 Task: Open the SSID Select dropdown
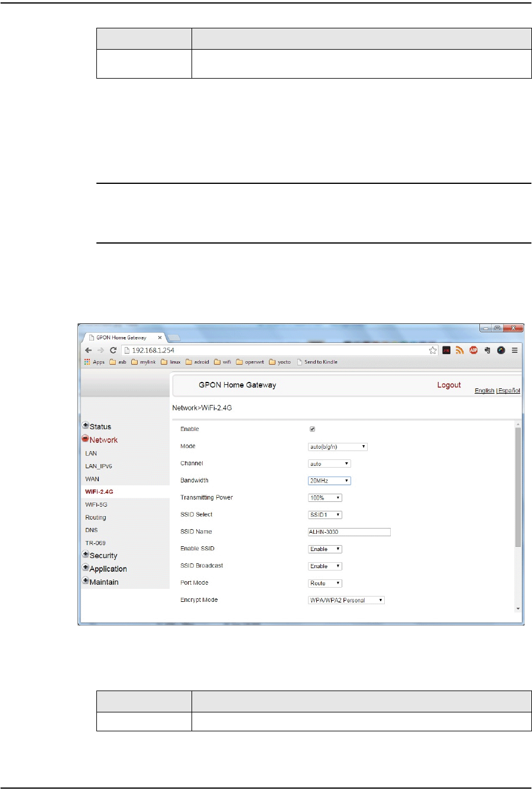(325, 515)
